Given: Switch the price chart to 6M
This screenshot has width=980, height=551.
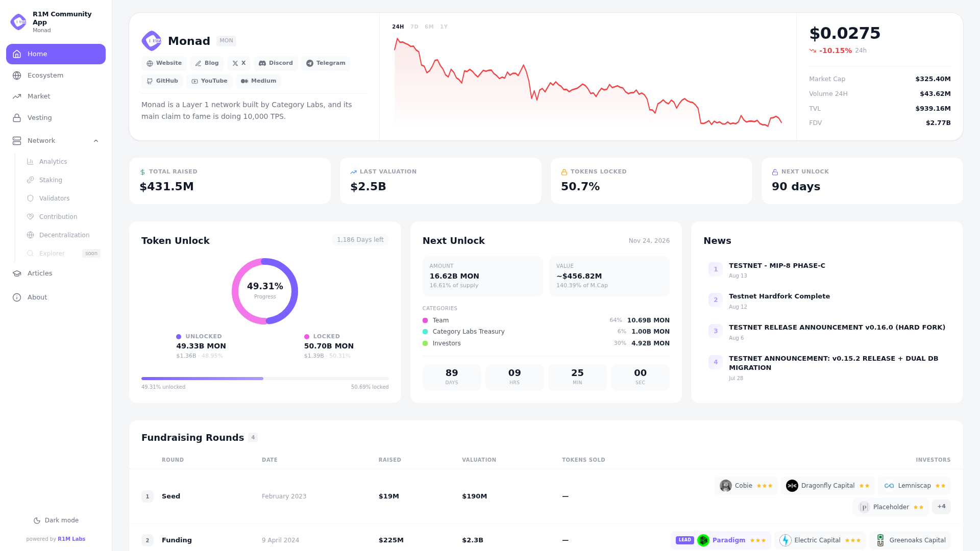Looking at the screenshot, I should [x=429, y=27].
